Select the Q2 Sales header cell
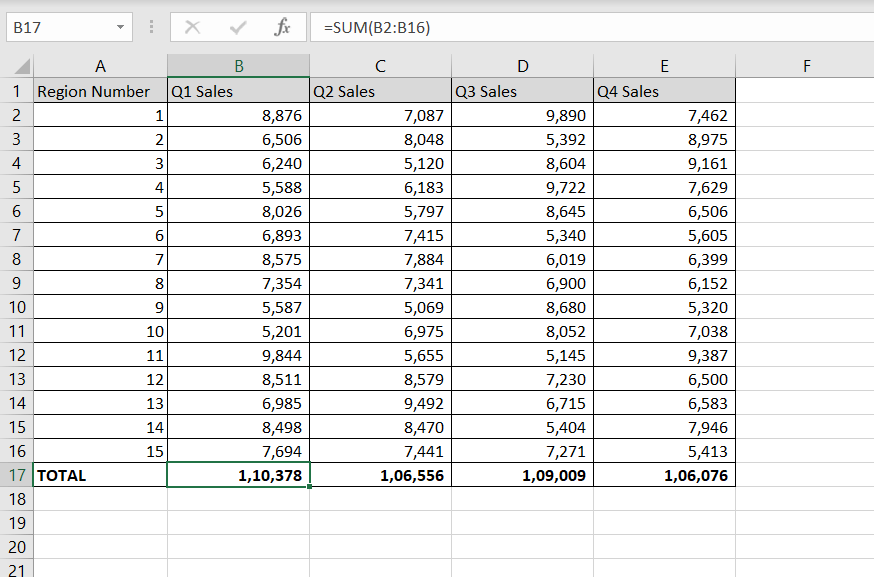Viewport: 874px width, 577px height. [380, 91]
